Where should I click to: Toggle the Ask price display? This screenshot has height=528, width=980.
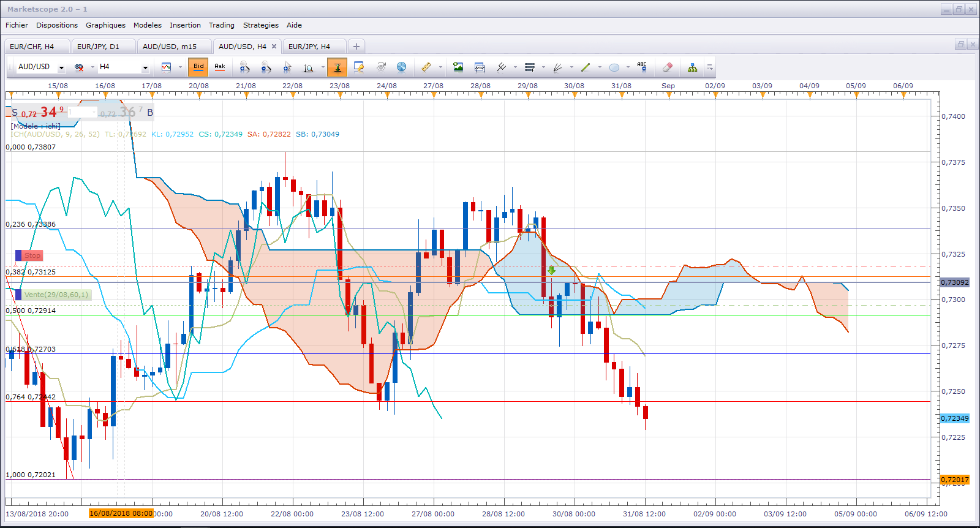220,67
